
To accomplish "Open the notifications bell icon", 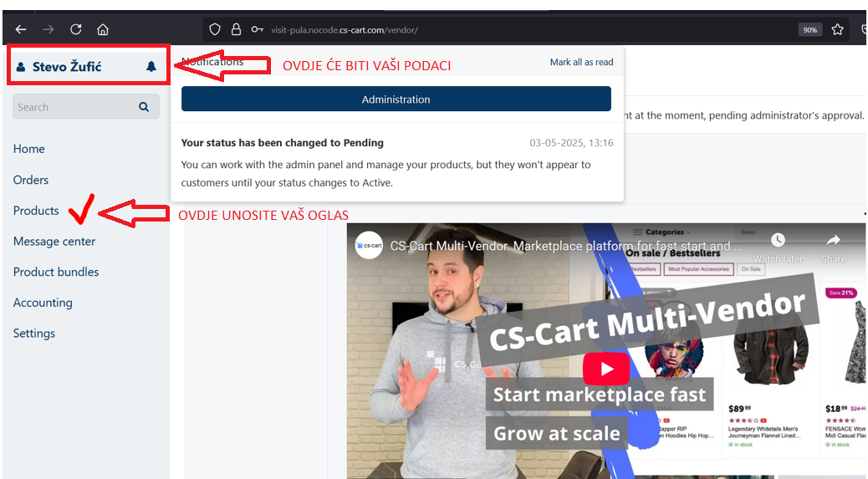I will click(151, 66).
